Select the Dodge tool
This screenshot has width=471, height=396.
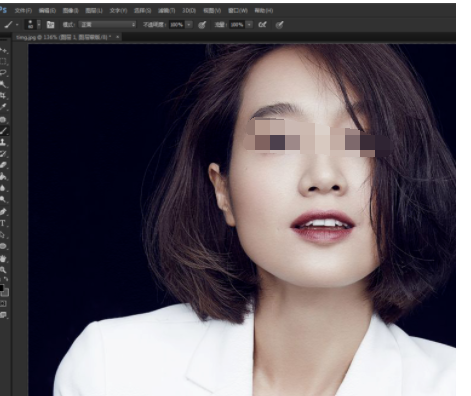[x=3, y=200]
